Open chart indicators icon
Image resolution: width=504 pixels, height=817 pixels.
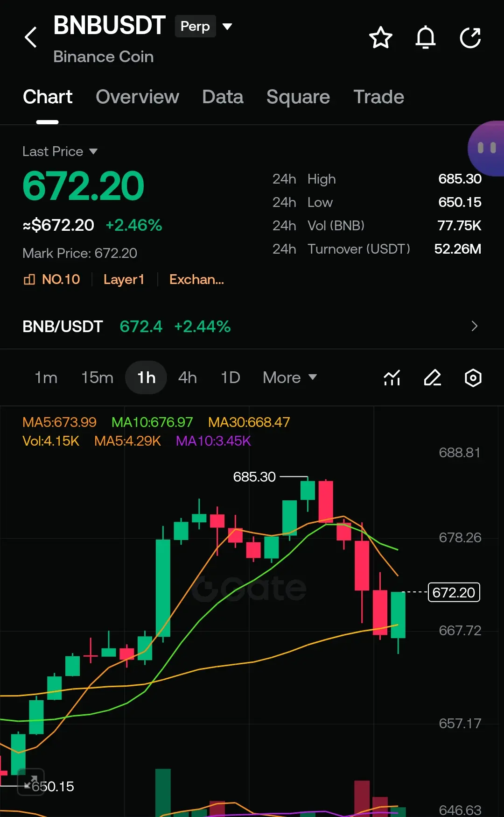point(392,377)
